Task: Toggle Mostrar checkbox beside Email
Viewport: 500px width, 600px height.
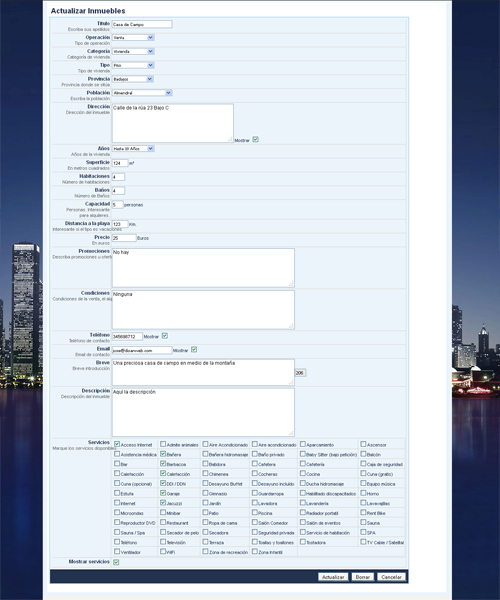Action: pyautogui.click(x=194, y=349)
